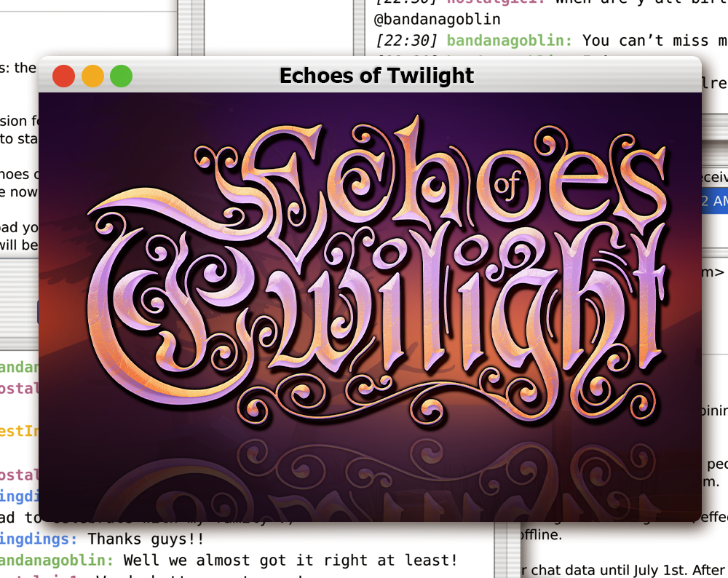Minimize the Echoes of Twilight window
The height and width of the screenshot is (578, 728).
click(92, 76)
